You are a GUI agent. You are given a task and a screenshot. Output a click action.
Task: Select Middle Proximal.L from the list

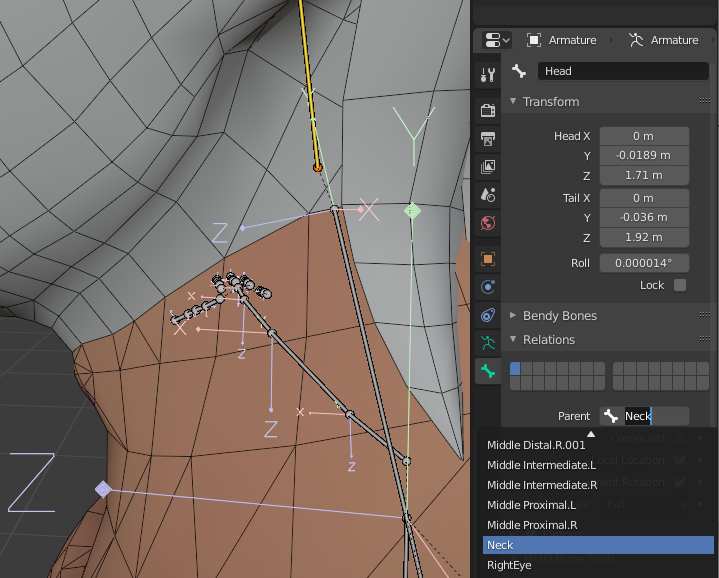598,505
